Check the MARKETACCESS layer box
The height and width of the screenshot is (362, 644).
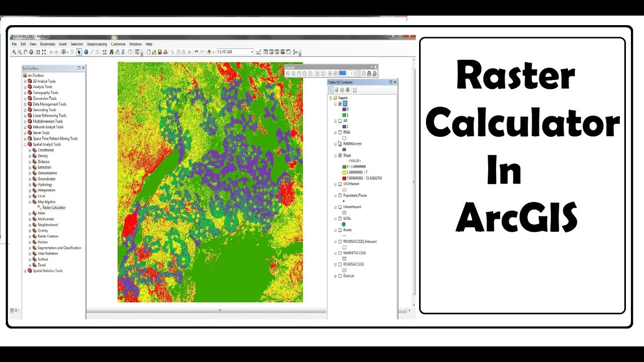coord(340,253)
